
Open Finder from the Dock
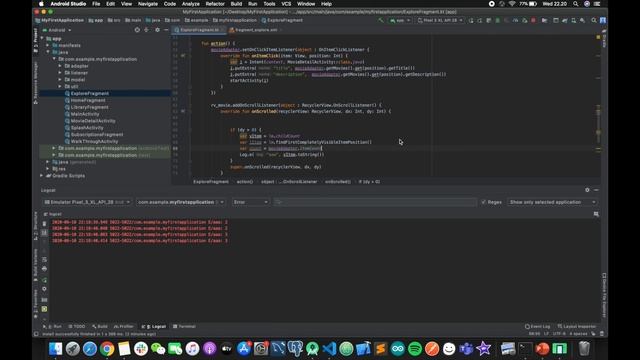(x=56, y=349)
